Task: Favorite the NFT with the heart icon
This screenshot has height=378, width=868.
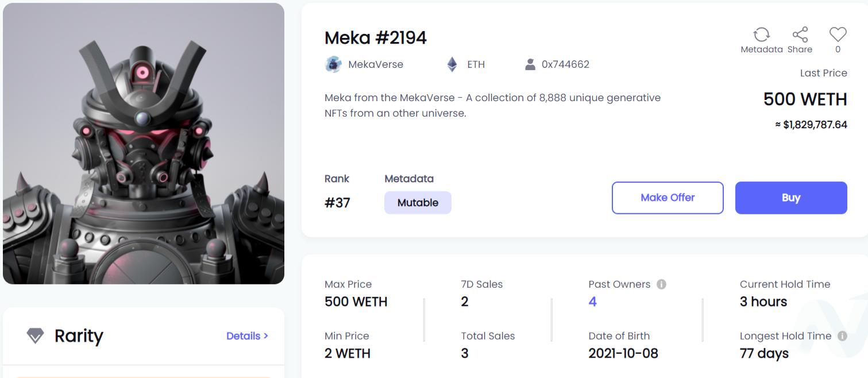Action: tap(837, 33)
